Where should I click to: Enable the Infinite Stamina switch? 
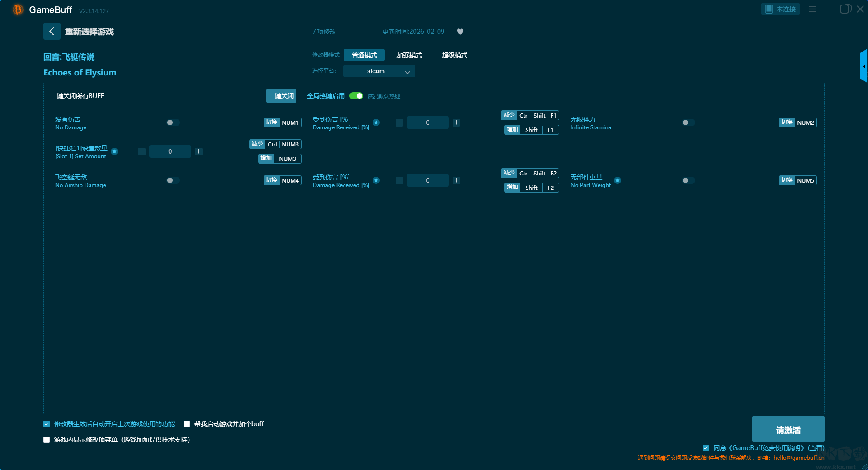688,122
